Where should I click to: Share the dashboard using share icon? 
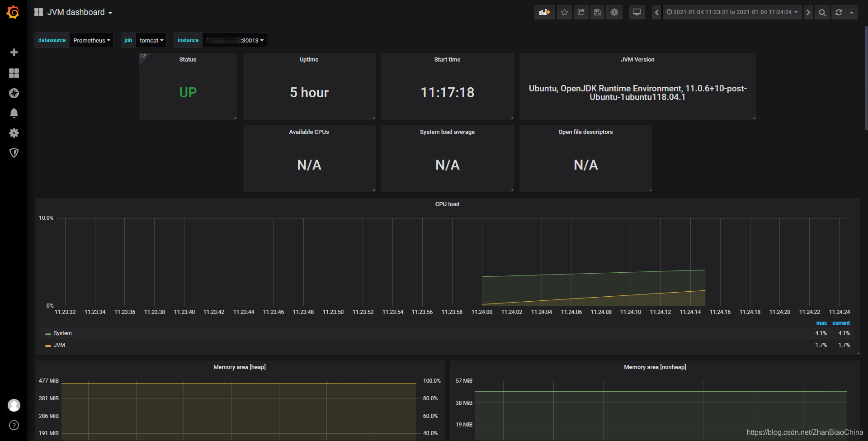[581, 12]
